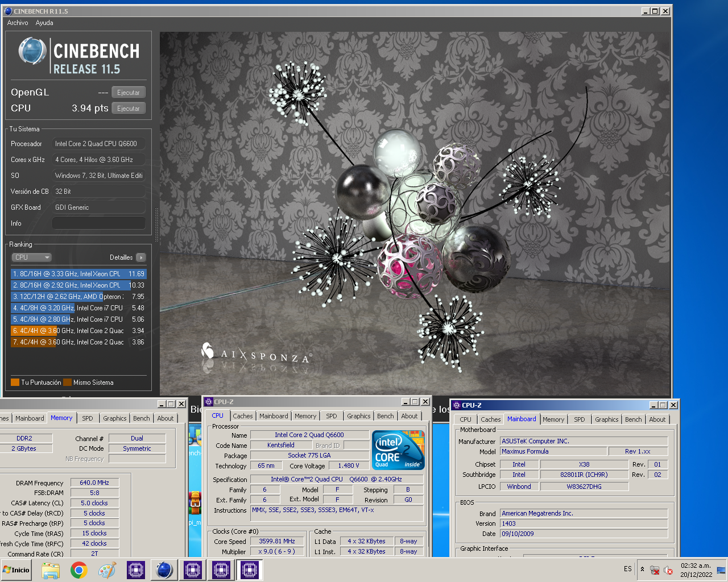Open Caches tab in right CPU-Z window
Screen dimensions: 728x582
click(491, 419)
